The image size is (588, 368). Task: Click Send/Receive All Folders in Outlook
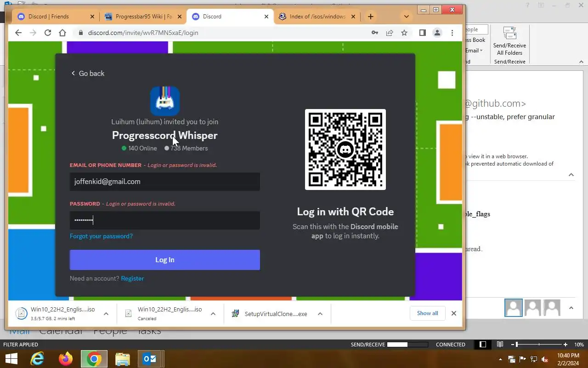click(x=509, y=41)
